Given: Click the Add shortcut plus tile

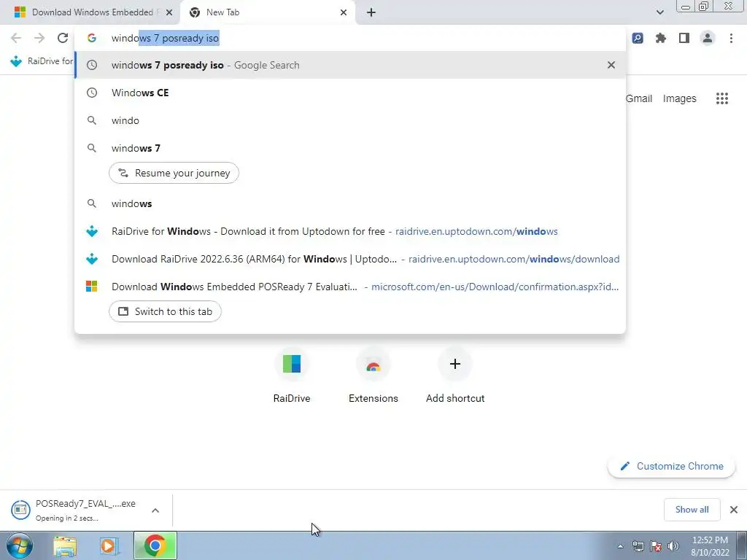Looking at the screenshot, I should 455,376.
